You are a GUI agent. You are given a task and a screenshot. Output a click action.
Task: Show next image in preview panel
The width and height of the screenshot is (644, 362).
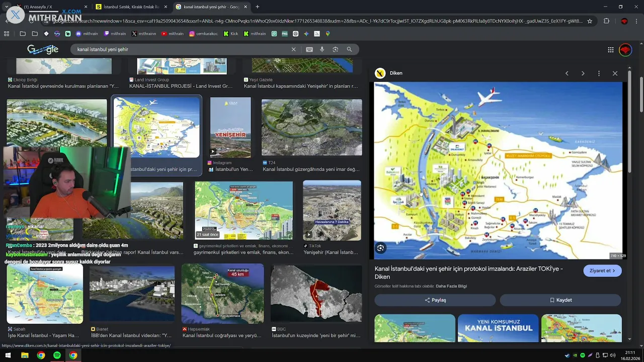(x=583, y=73)
